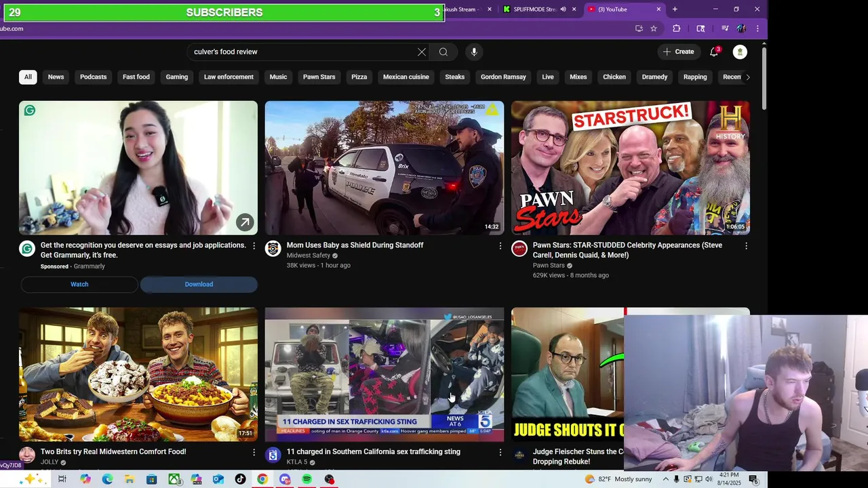868x488 pixels.
Task: Open the Grammarly advertiser avatar
Action: point(27,249)
